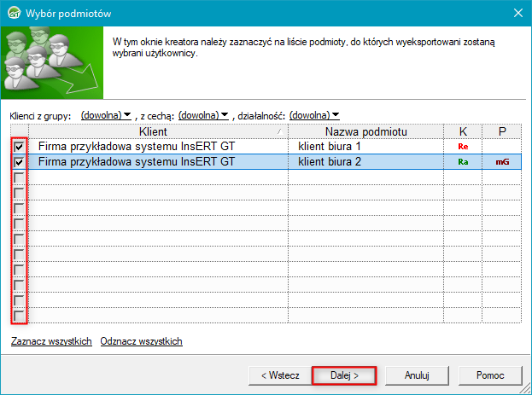Open help with the Pomoc button
The image size is (532, 395).
coord(490,375)
